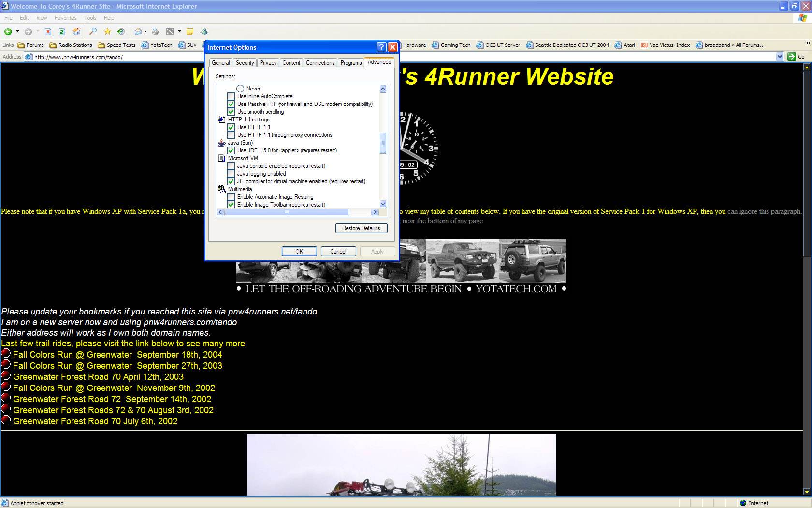Open Fall Colors Run September 18th, 2004 link
The height and width of the screenshot is (508, 812).
point(117,355)
